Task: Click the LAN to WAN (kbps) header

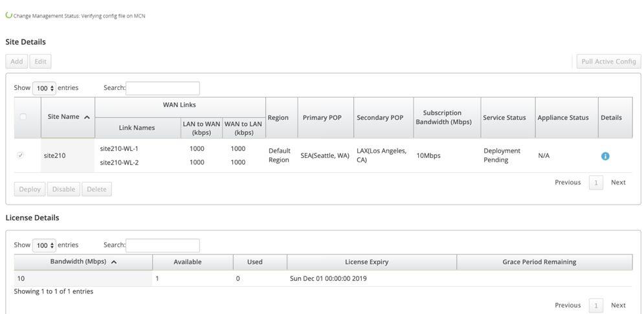Action: 201,128
